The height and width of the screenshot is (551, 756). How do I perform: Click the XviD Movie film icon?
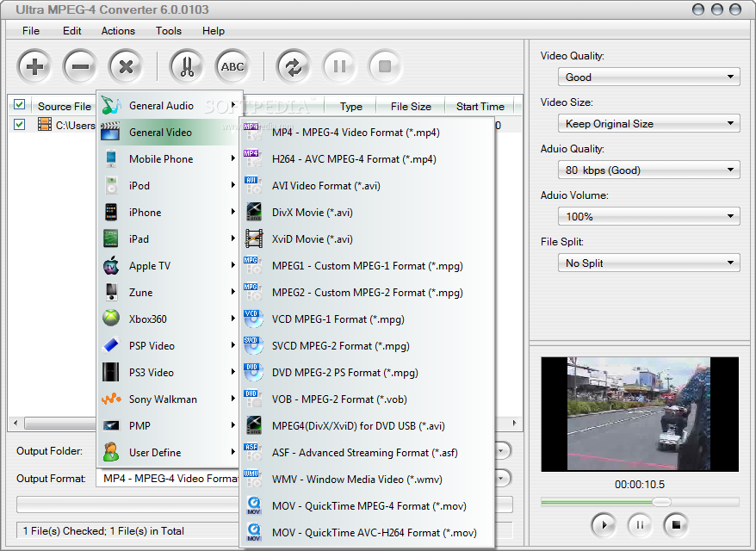point(254,238)
